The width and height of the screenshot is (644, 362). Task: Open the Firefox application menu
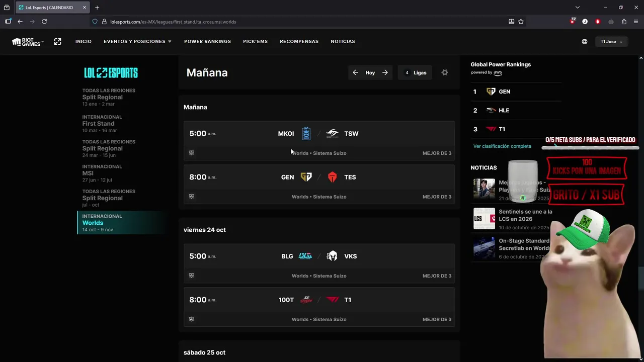(637, 22)
